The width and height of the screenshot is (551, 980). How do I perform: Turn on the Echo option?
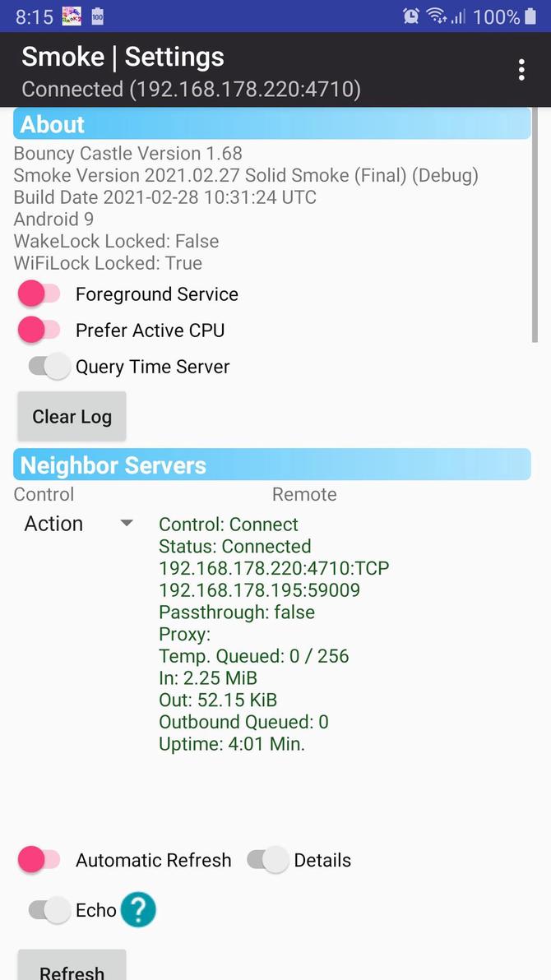click(x=48, y=910)
